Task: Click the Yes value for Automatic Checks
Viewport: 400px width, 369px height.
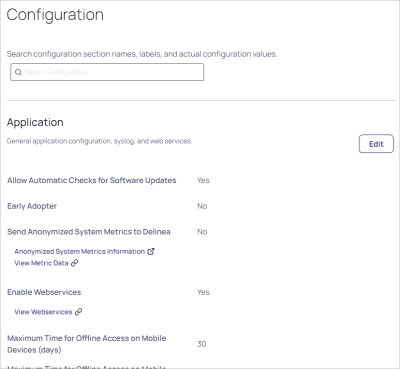Action: [203, 180]
